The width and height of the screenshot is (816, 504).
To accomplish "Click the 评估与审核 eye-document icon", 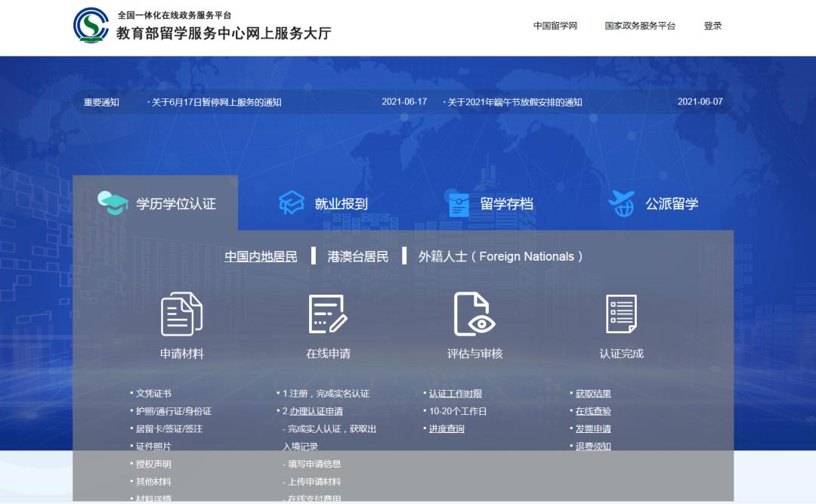I will (474, 316).
